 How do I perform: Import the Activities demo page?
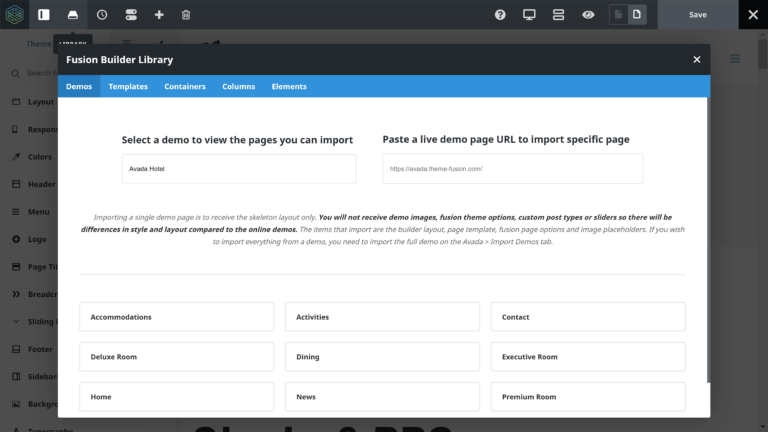click(x=382, y=317)
